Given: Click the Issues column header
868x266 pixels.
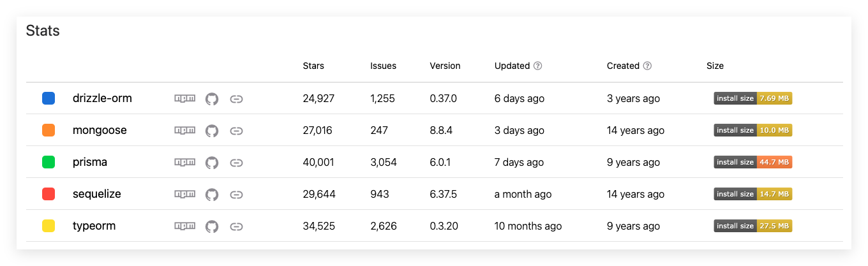Looking at the screenshot, I should (x=383, y=66).
